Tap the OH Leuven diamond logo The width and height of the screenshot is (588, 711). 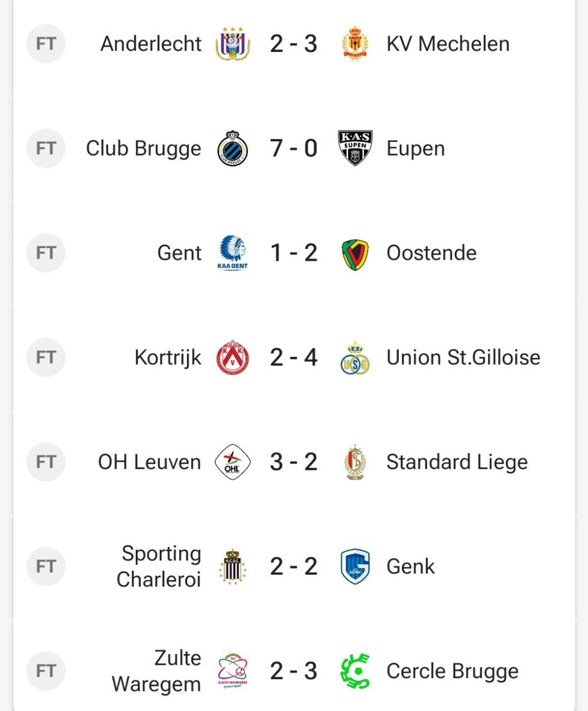[232, 462]
